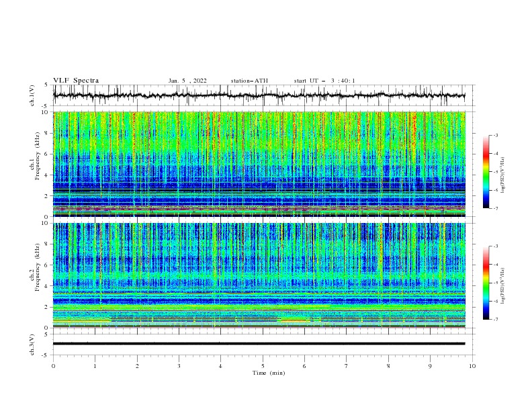This screenshot has width=532, height=411.
Task: Click the "start UT = 3 :40: 1" text
Action: click(324, 81)
